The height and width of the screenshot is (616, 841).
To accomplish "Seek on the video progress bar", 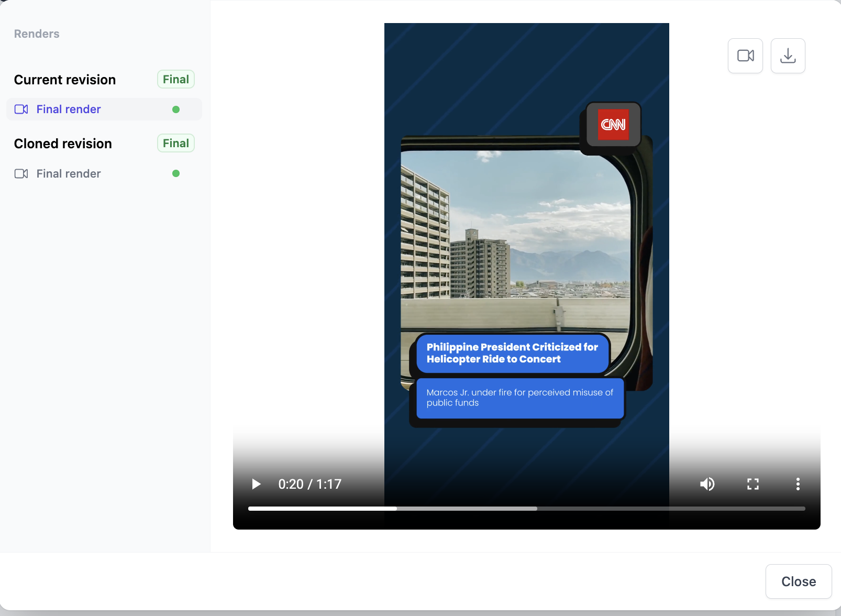I will click(x=526, y=509).
